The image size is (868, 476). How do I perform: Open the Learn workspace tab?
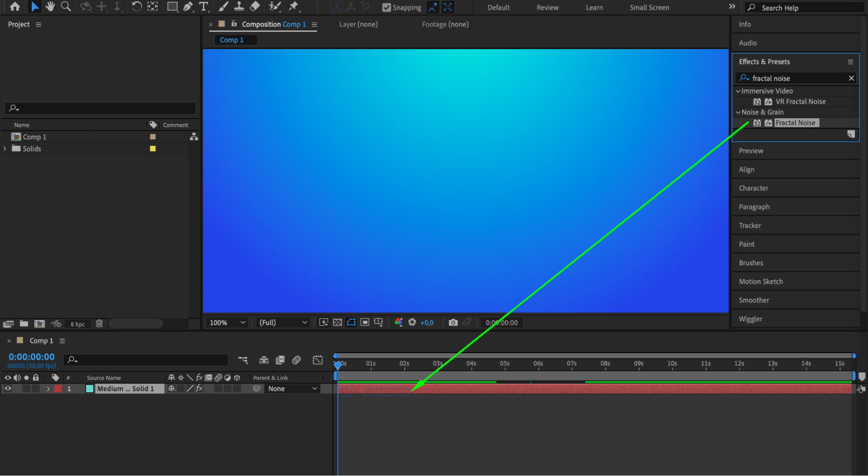594,7
